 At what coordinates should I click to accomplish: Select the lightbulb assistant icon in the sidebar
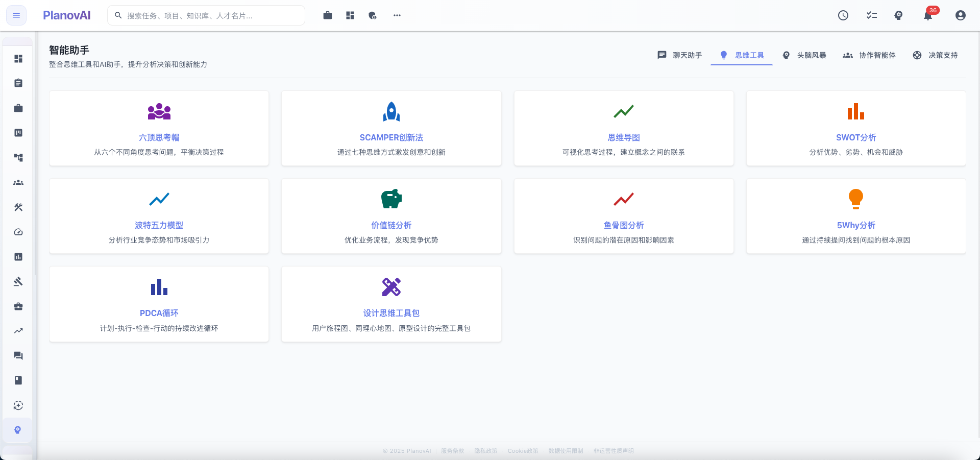point(18,430)
